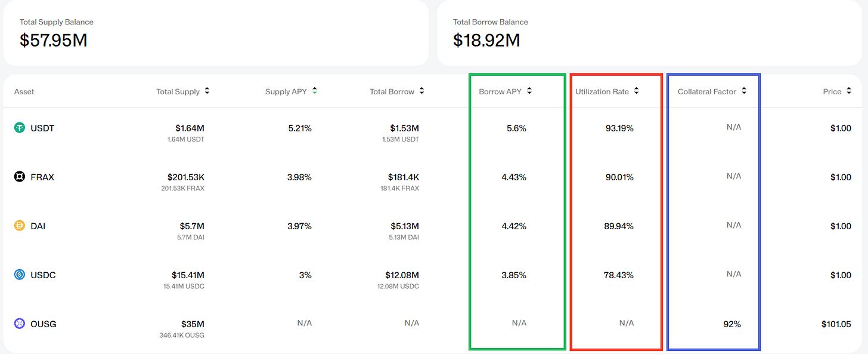Image resolution: width=868 pixels, height=354 pixels.
Task: Click the OUSG token icon
Action: tap(20, 324)
